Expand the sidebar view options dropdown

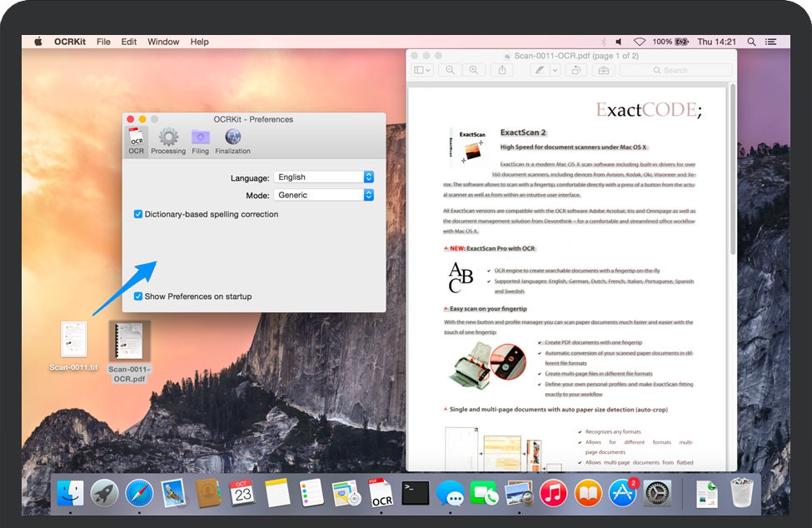(422, 71)
